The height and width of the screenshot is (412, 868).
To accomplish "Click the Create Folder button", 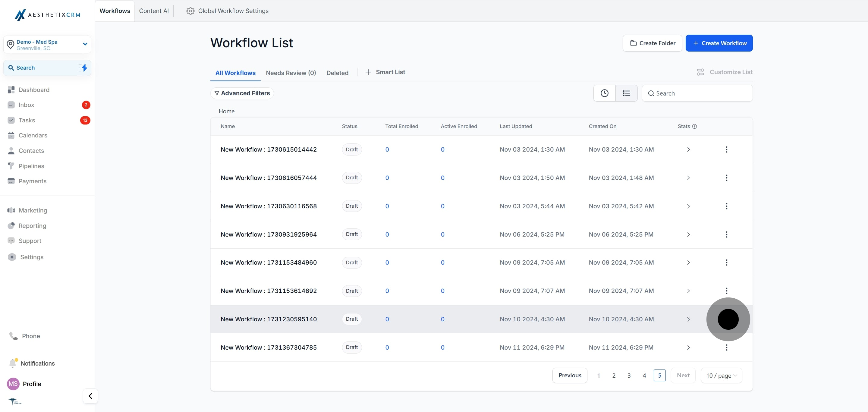I will [x=652, y=43].
